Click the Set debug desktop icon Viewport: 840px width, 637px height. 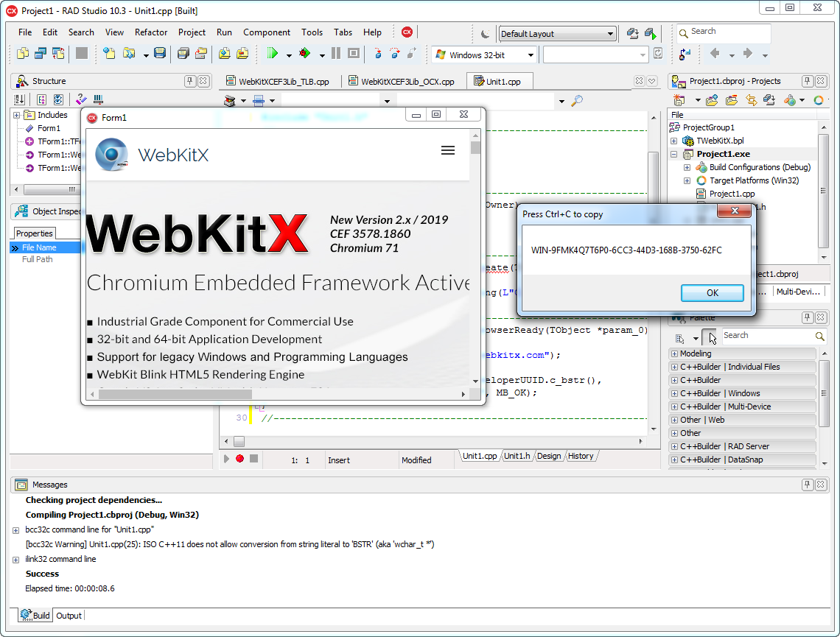(x=651, y=34)
